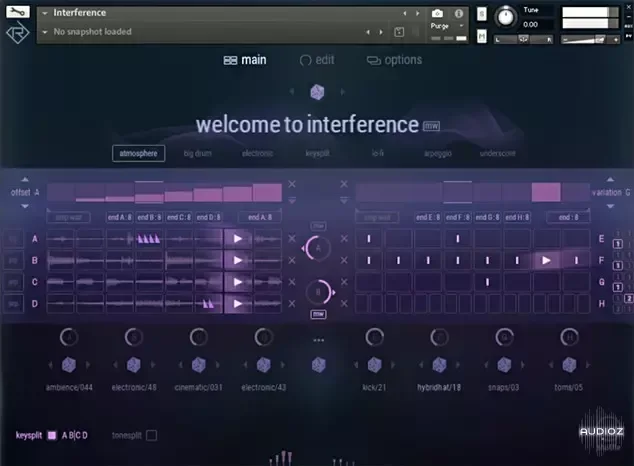
Task: Toggle the mw badge beside the title
Action: [x=431, y=126]
